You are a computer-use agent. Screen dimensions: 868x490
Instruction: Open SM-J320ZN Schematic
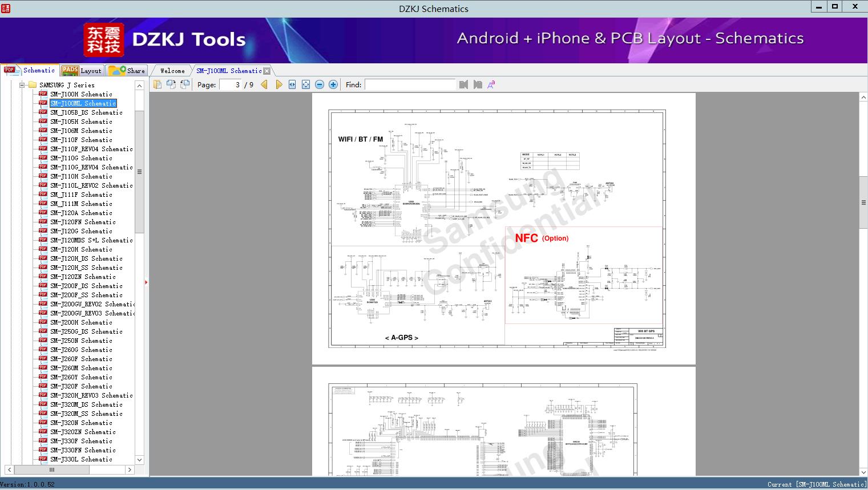[83, 432]
